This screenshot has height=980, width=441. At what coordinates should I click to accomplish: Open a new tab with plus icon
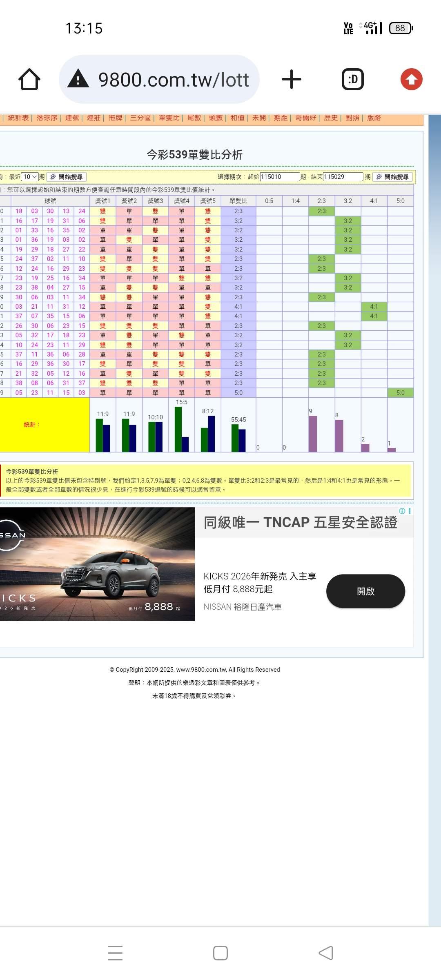tap(291, 79)
